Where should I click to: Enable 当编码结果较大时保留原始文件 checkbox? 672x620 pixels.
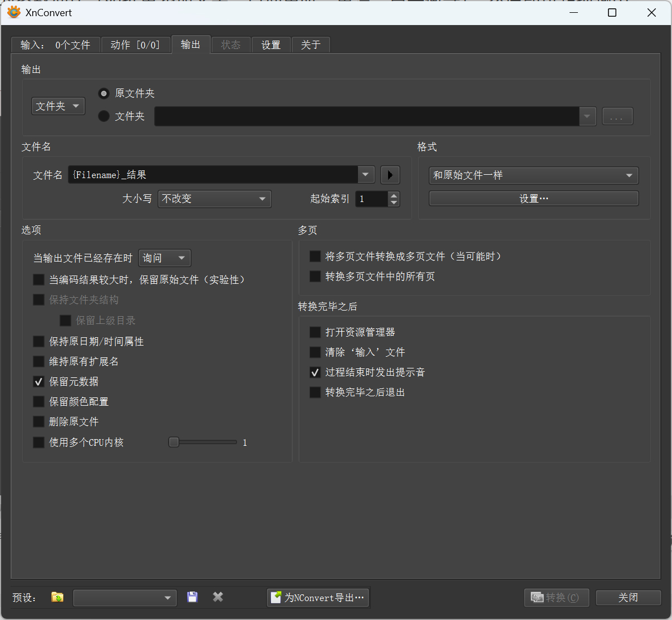[x=38, y=279]
